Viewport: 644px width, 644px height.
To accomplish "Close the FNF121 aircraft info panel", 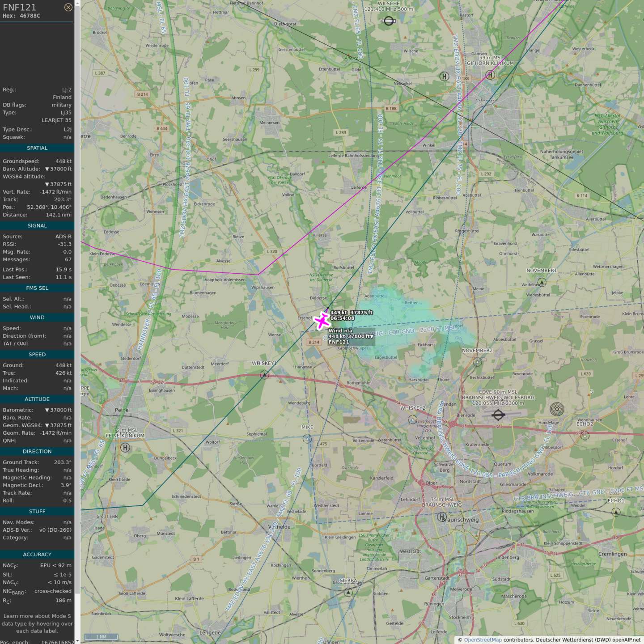I will pos(68,7).
